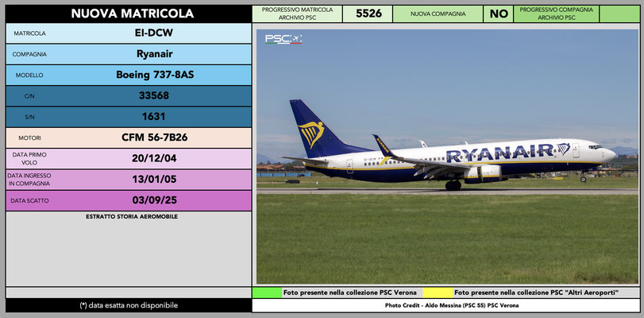Open the Ryanair aircraft photo

point(447,157)
